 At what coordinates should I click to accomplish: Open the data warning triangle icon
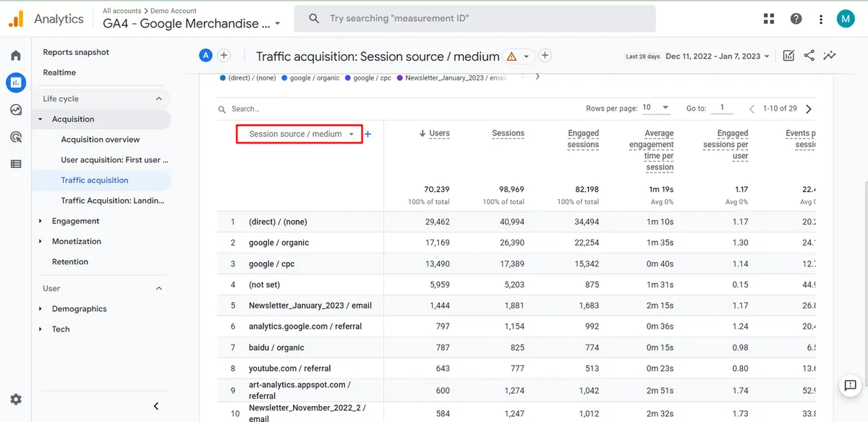coord(512,56)
